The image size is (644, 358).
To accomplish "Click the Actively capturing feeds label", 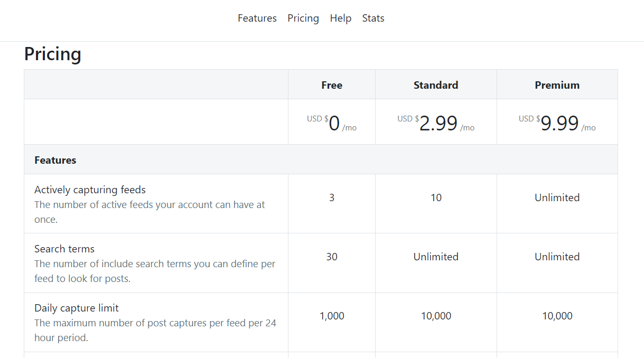I will tap(90, 190).
